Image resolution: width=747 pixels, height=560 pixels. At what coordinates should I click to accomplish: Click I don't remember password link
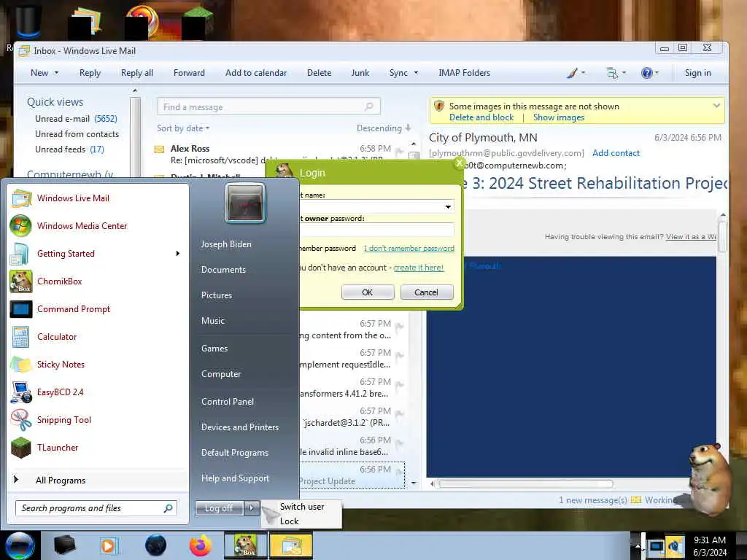pyautogui.click(x=409, y=248)
